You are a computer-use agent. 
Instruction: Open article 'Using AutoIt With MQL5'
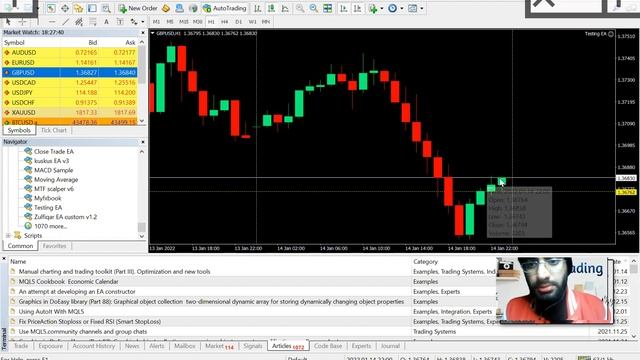51,311
